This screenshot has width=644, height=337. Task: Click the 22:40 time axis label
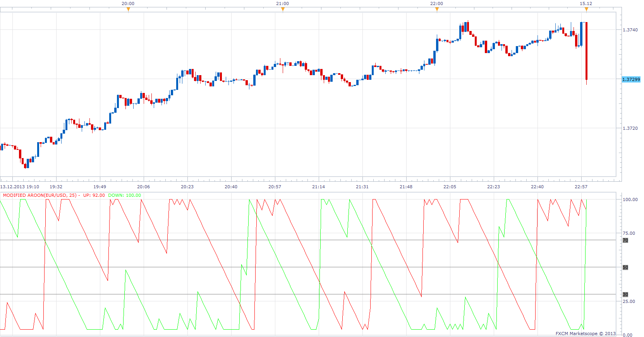(x=538, y=187)
